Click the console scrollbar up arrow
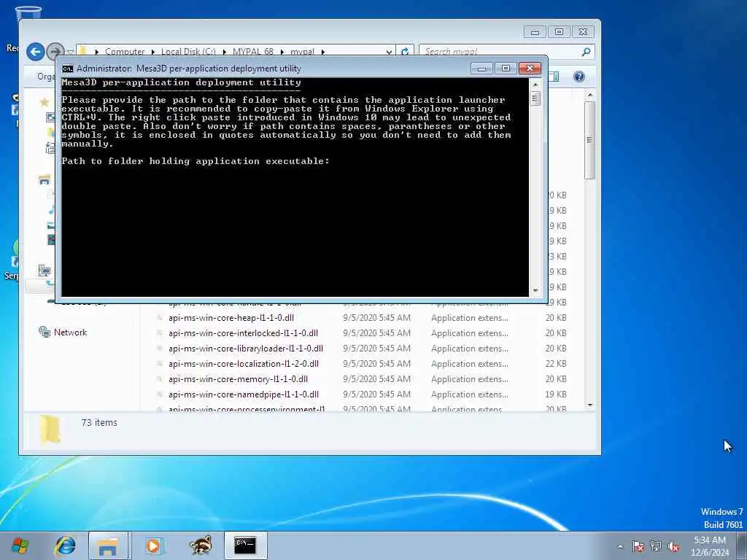Image resolution: width=747 pixels, height=560 pixels. (535, 85)
